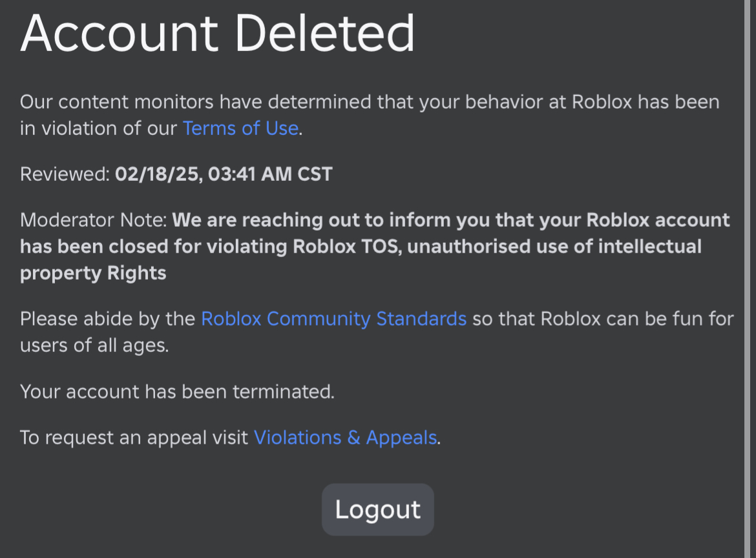The width and height of the screenshot is (756, 558).
Task: Click the 'property Rights' bold text
Action: tap(93, 273)
